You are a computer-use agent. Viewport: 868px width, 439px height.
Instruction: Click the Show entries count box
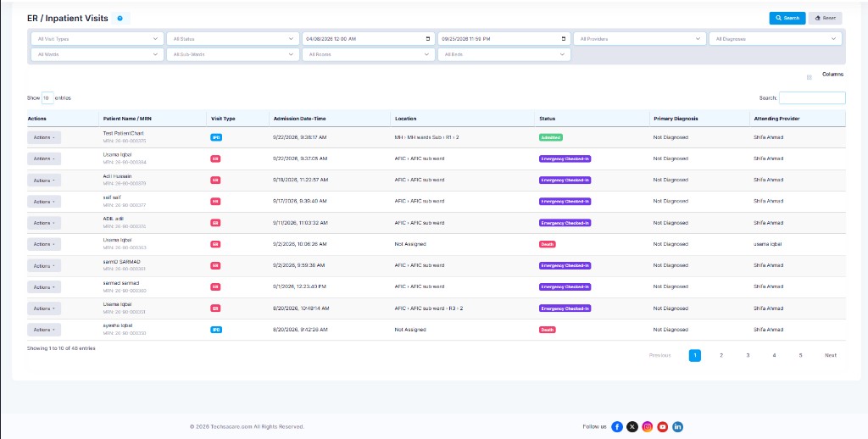47,98
